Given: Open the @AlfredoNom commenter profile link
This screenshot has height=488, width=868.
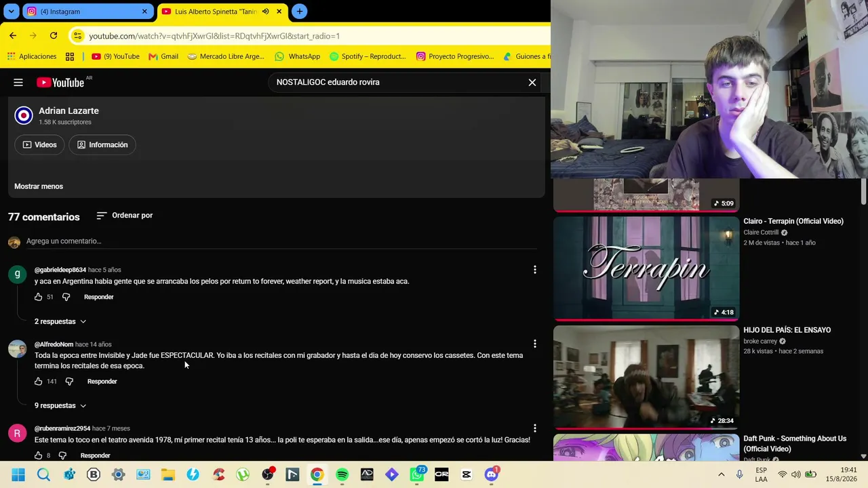Looking at the screenshot, I should (x=54, y=344).
